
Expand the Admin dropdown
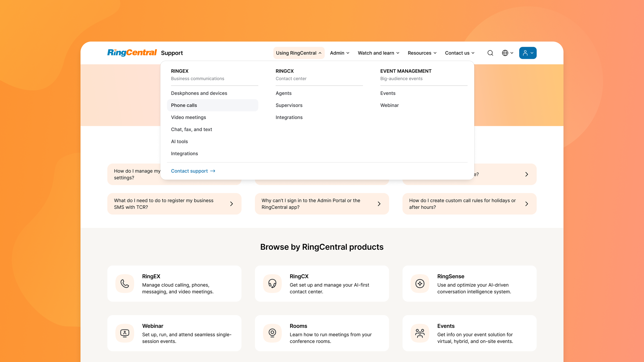(x=340, y=53)
